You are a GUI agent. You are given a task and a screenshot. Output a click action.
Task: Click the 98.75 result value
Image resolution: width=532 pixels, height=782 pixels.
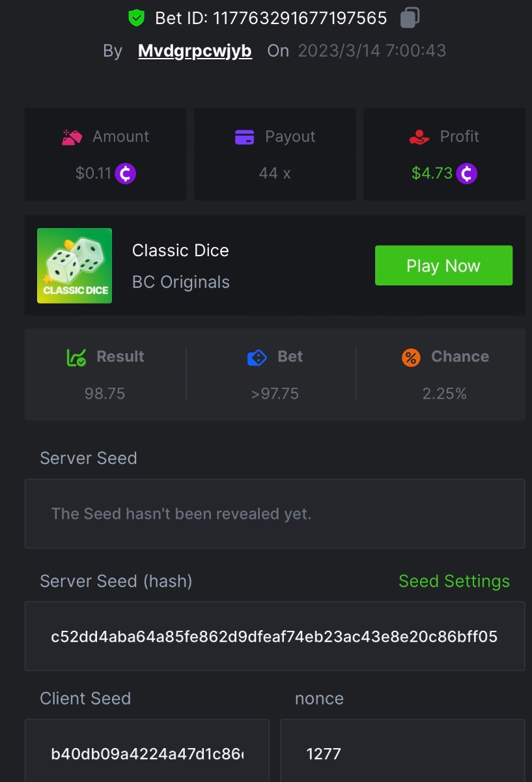[105, 394]
